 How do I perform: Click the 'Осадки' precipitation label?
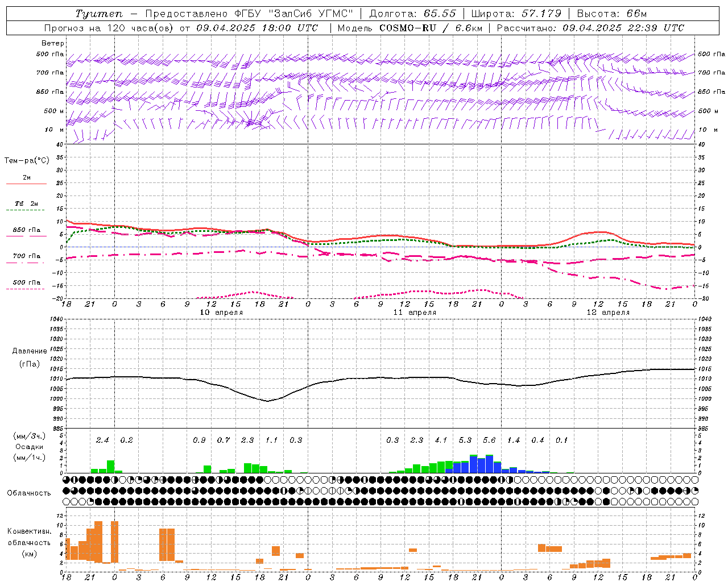(x=30, y=447)
